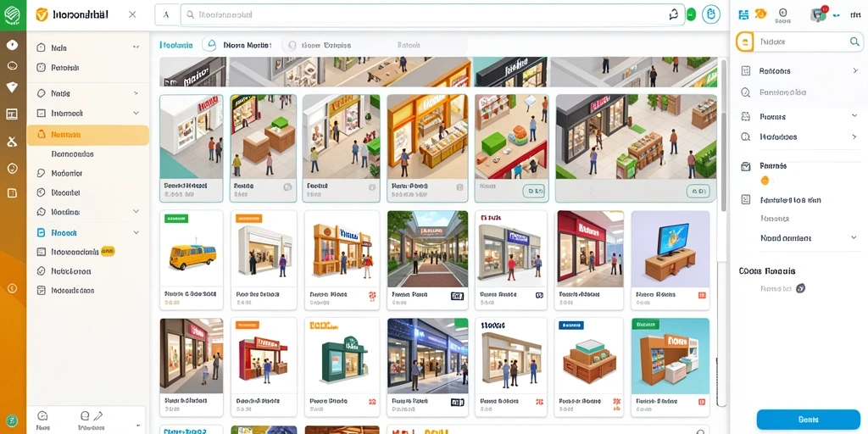Click the blue button at right panel bottom
The width and height of the screenshot is (868, 434).
click(x=809, y=420)
